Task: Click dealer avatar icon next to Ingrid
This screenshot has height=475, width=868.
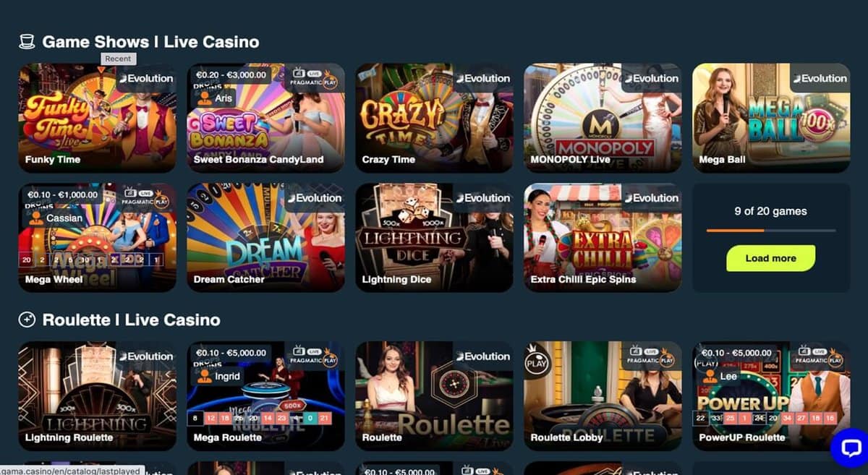Action: coord(205,376)
